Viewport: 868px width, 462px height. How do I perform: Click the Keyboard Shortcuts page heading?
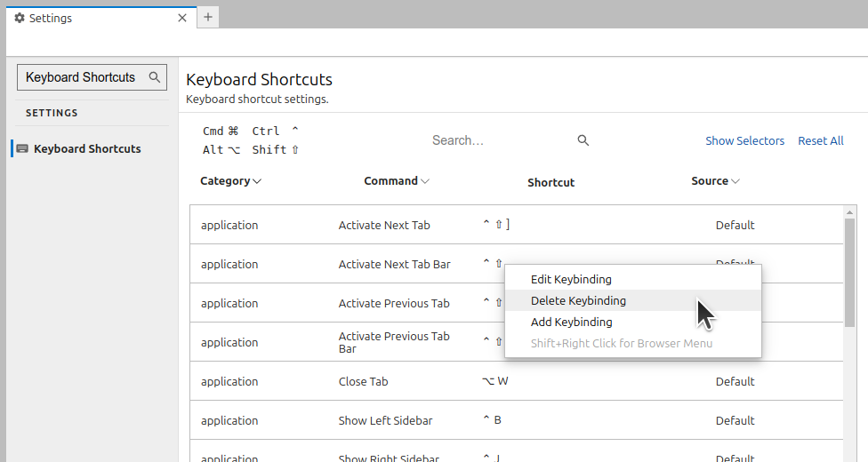tap(259, 80)
